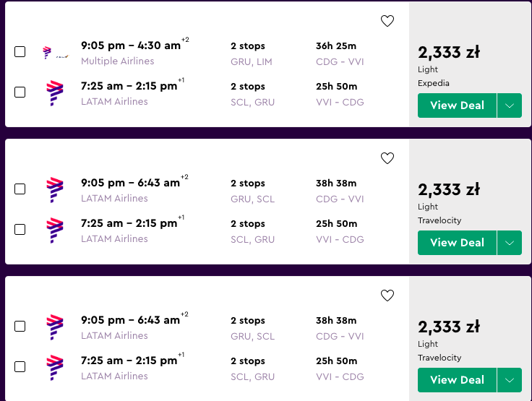This screenshot has width=532, height=401.
Task: Check third card outbound flight checkbox
Action: point(20,326)
